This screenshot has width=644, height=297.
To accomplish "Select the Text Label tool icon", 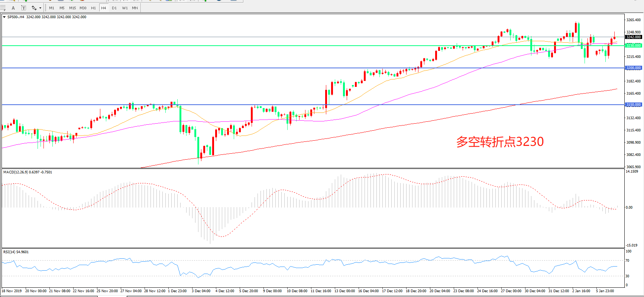I will (x=23, y=8).
